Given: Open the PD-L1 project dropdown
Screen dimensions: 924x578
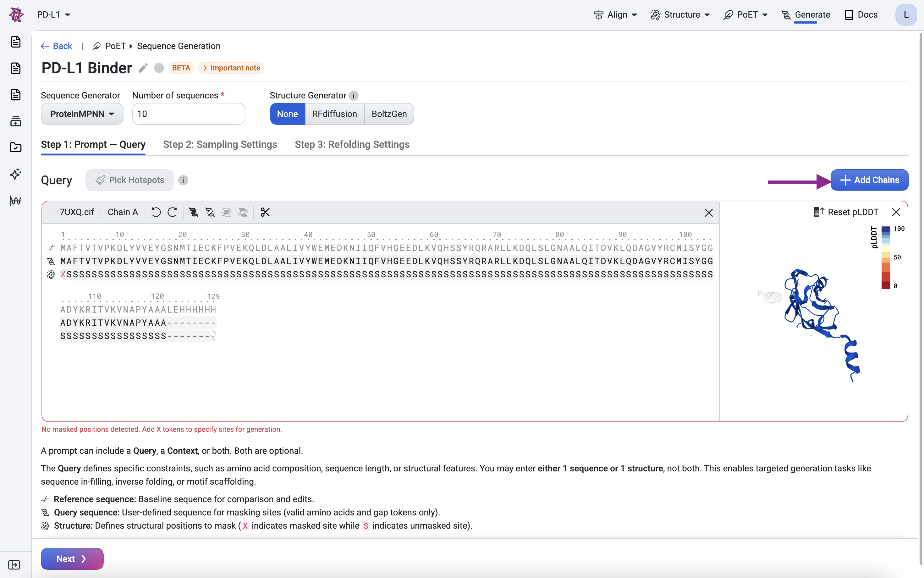Looking at the screenshot, I should pyautogui.click(x=53, y=14).
